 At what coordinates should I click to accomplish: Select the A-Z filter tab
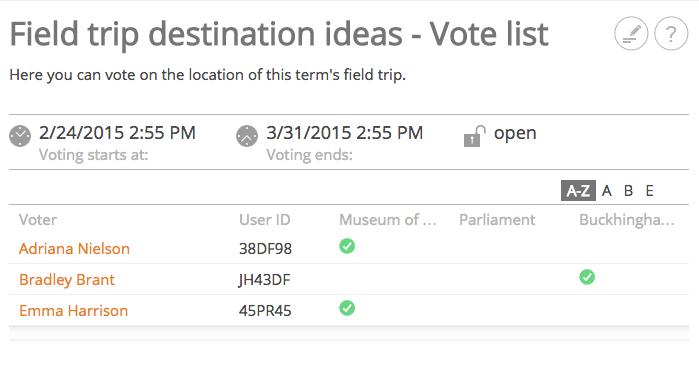click(x=578, y=191)
